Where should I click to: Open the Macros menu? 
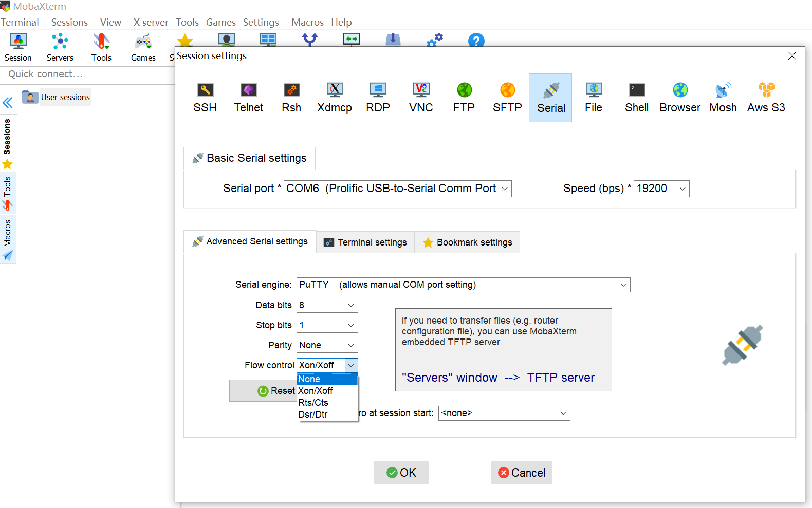307,22
